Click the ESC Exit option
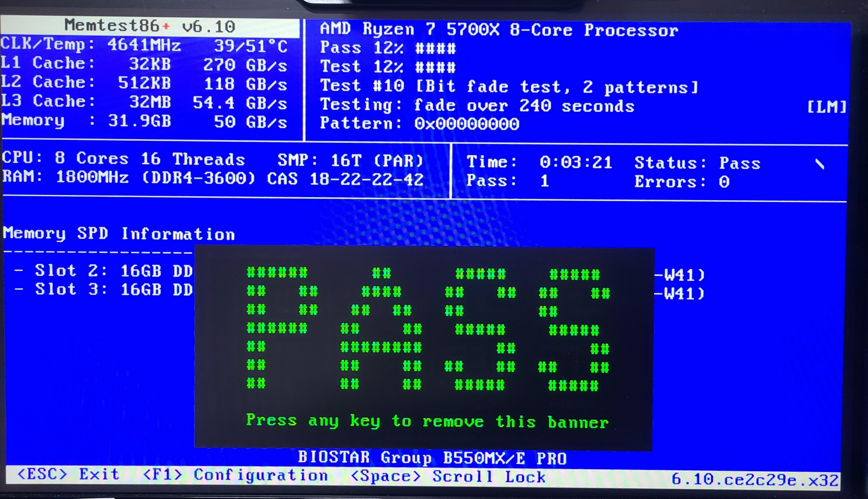 (68, 474)
